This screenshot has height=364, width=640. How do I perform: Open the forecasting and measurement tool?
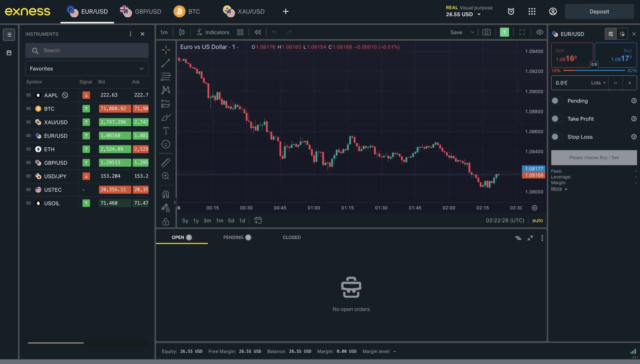pyautogui.click(x=166, y=104)
